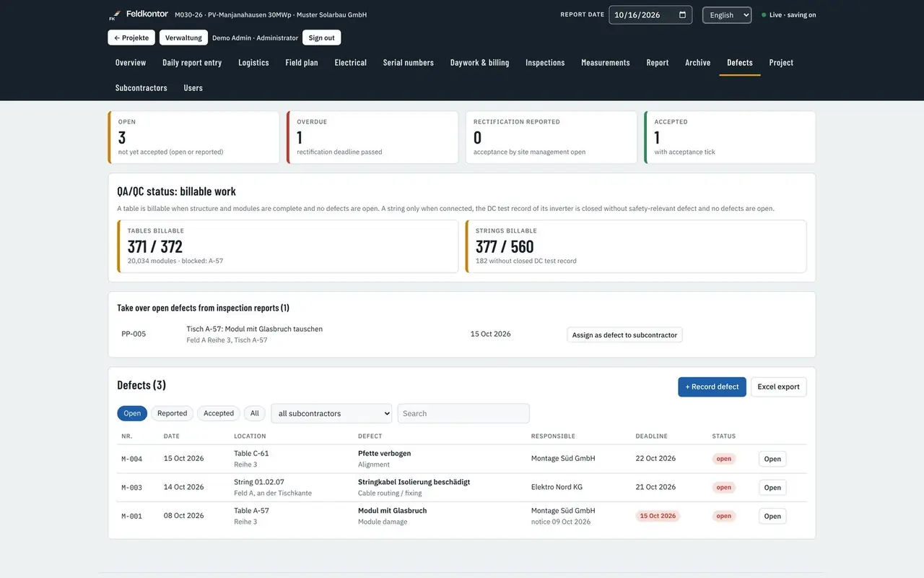924x578 pixels.
Task: Select the All defects filter pill
Action: point(254,413)
